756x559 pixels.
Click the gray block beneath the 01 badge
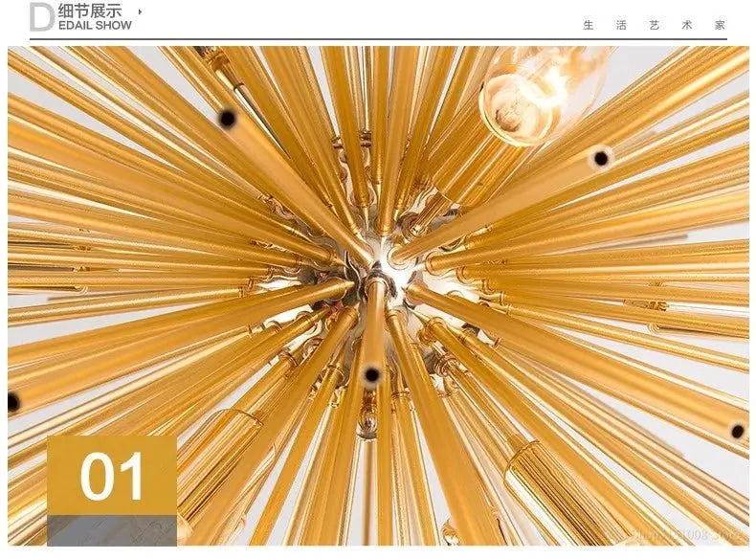click(x=112, y=530)
